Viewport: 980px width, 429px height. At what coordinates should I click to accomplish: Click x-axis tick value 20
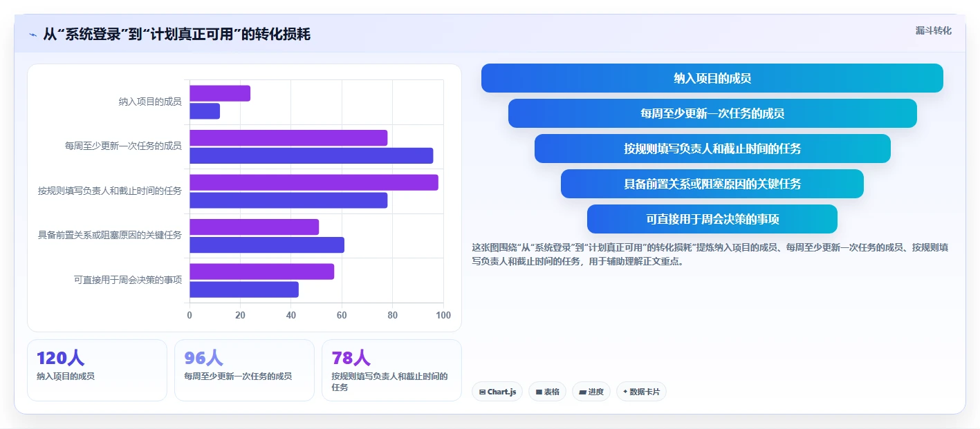240,315
